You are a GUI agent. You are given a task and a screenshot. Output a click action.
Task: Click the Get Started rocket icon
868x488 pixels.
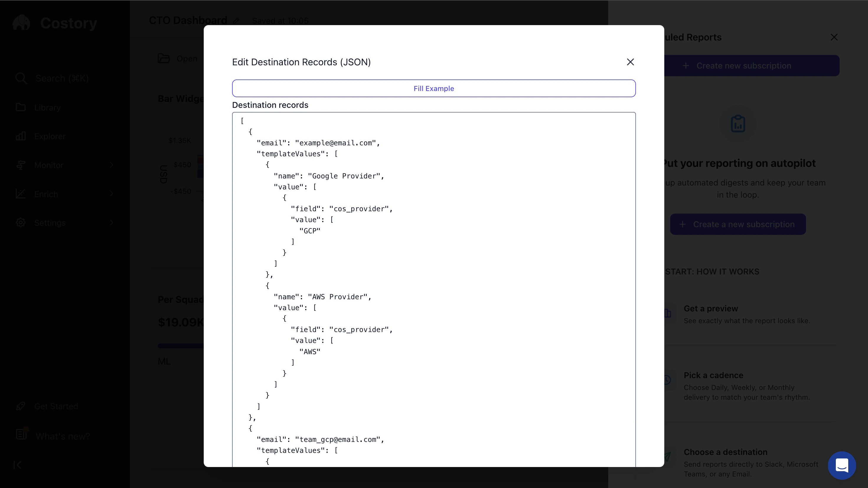tap(21, 406)
